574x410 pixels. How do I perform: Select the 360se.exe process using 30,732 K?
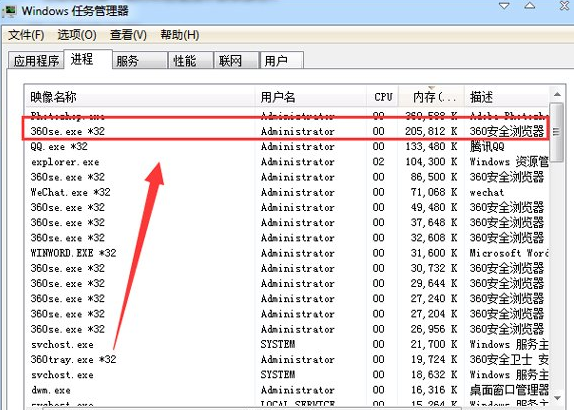pyautogui.click(x=287, y=268)
